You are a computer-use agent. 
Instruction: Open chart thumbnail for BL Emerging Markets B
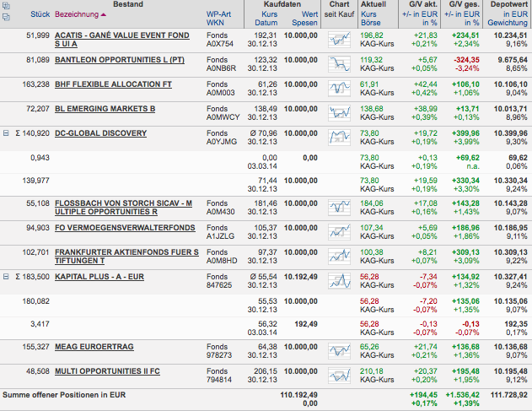pyautogui.click(x=339, y=113)
